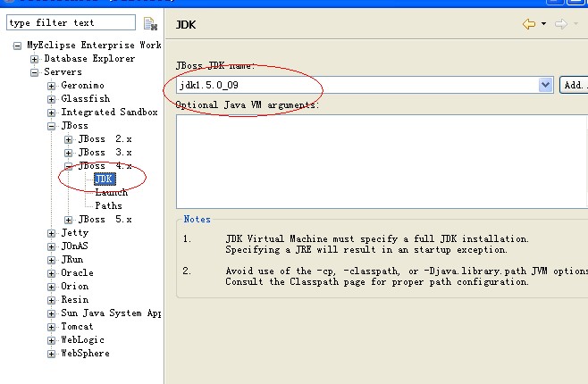
Task: Select WebSphere in the tree
Action: coord(85,354)
